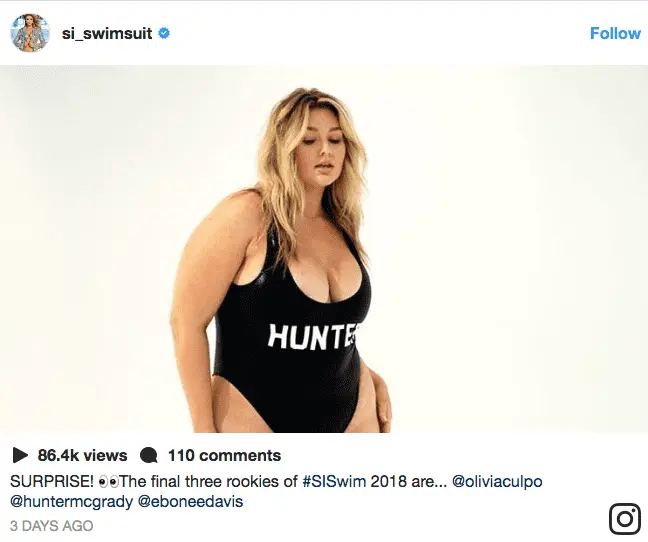Image resolution: width=648 pixels, height=542 pixels.
Task: Open the 110 comments text
Action: (x=224, y=456)
